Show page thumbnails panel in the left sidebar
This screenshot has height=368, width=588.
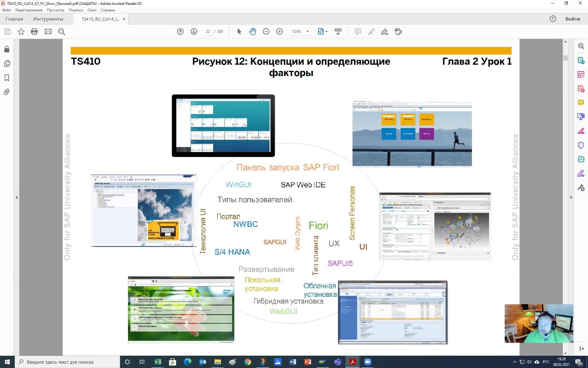tap(7, 63)
